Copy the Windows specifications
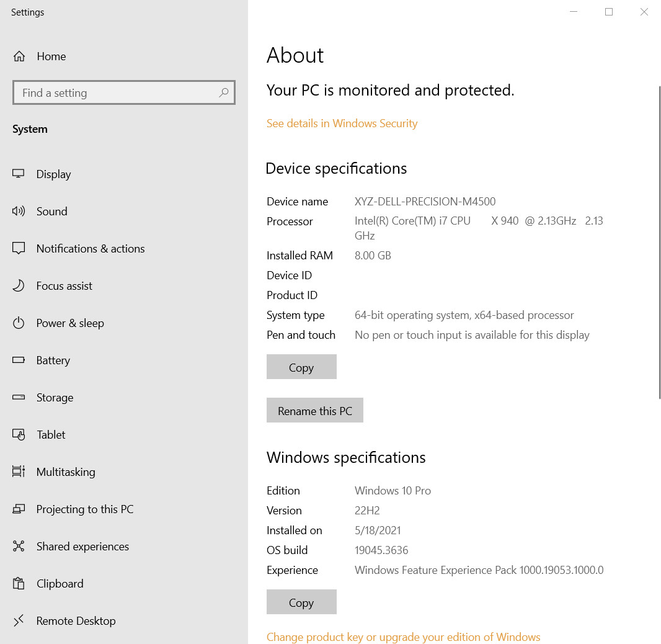The width and height of the screenshot is (661, 644). [x=301, y=602]
